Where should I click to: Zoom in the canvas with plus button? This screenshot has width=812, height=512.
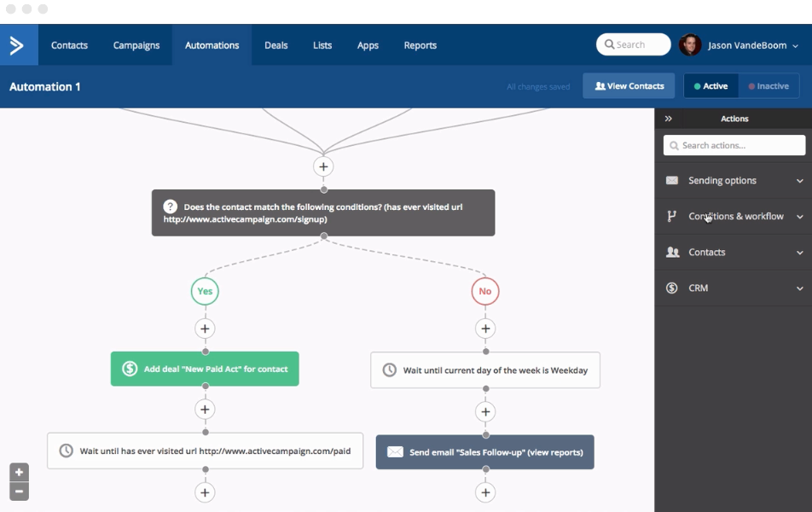(x=19, y=472)
